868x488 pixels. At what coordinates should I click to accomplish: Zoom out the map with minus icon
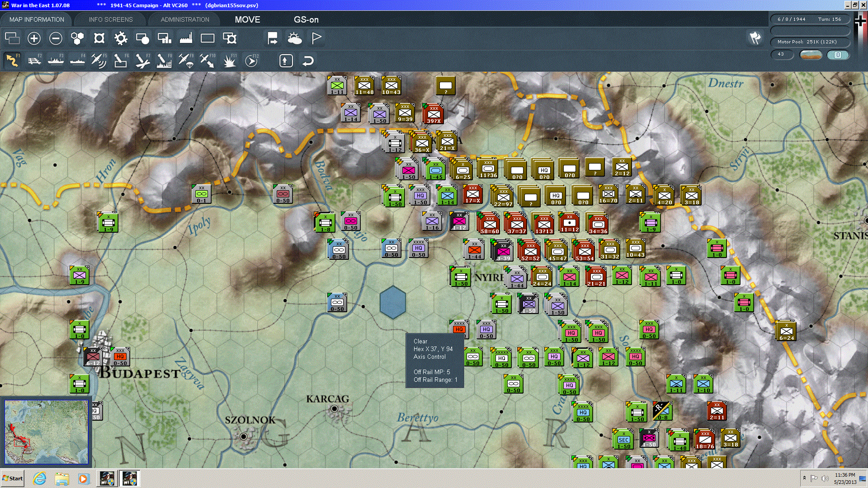56,38
